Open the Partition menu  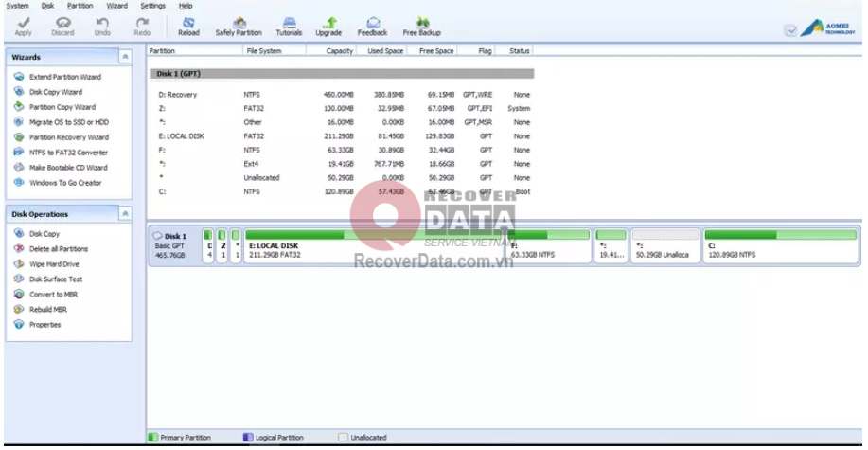80,6
